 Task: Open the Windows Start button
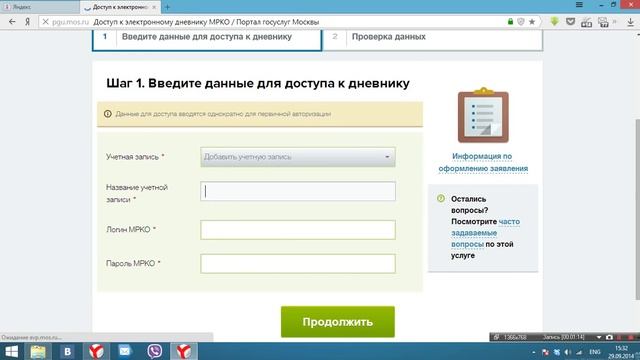pyautogui.click(x=11, y=351)
